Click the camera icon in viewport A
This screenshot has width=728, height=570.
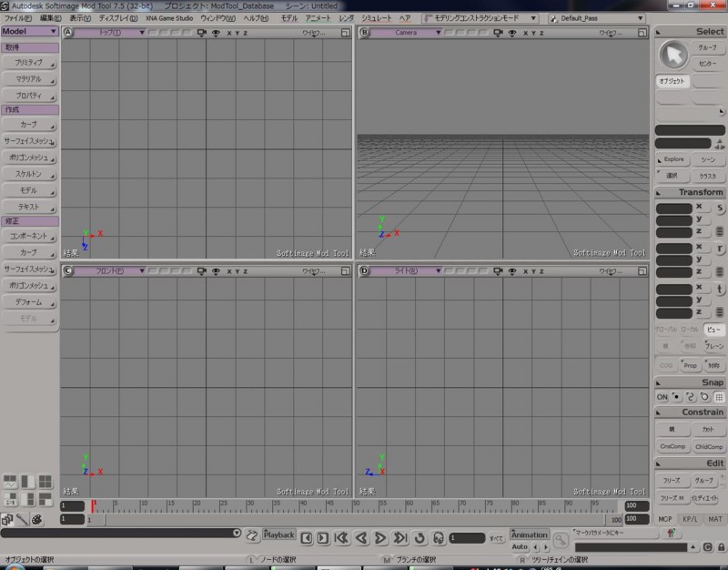tap(201, 33)
